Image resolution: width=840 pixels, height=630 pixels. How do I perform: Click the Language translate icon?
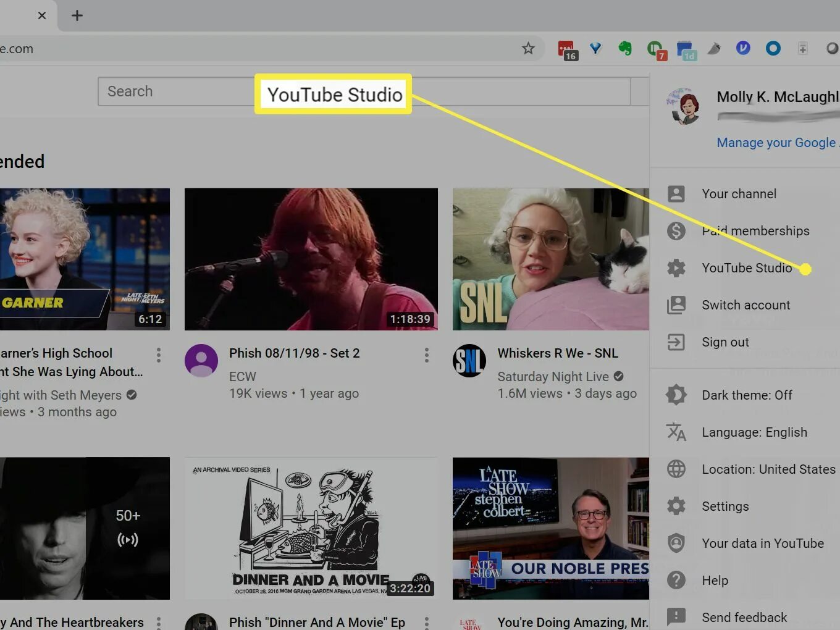point(676,432)
